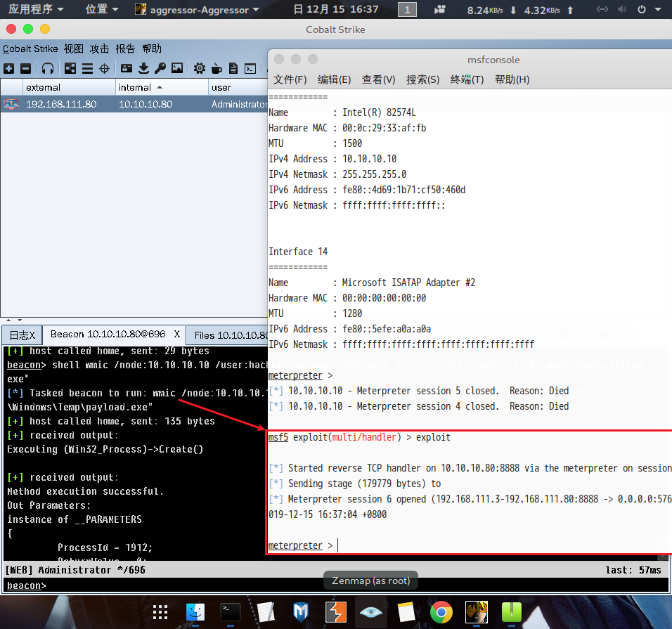Open 文件(F) menu in msfconsole
The width and height of the screenshot is (672, 629).
coord(290,79)
